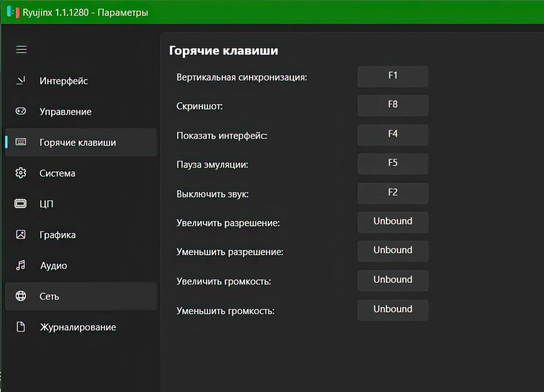
Task: Click the Горячие клавиши page heading
Action: point(223,51)
